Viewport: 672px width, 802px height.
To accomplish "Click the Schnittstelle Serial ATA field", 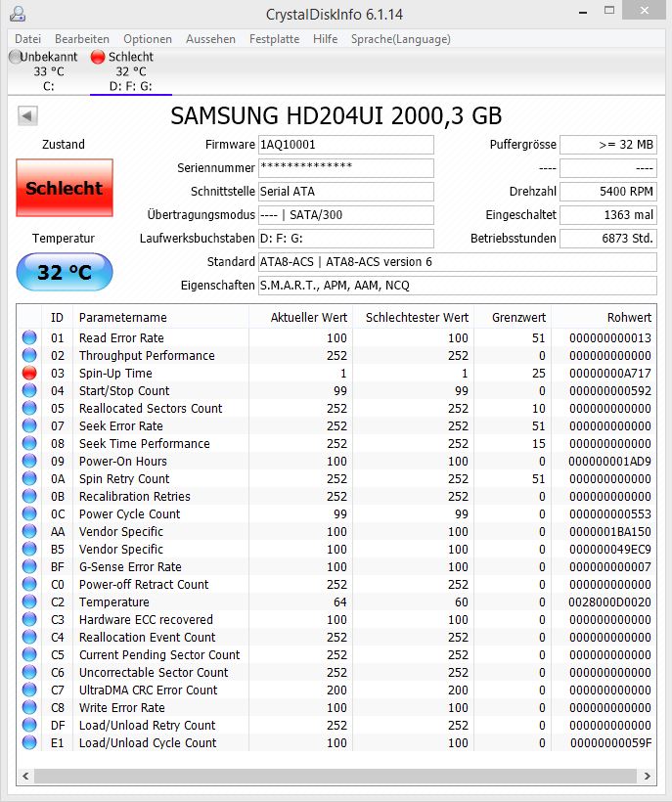I will tap(345, 192).
